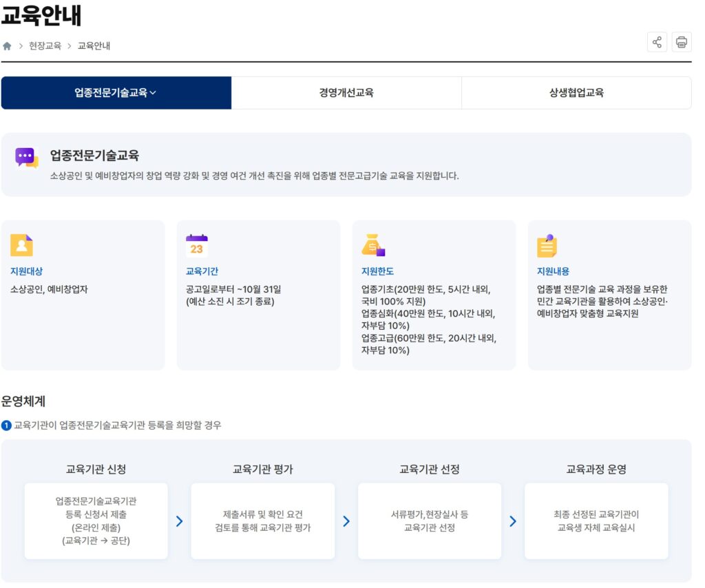This screenshot has height=588, width=705.
Task: Click the 서류평가,현장실사 등 box
Action: click(x=430, y=521)
